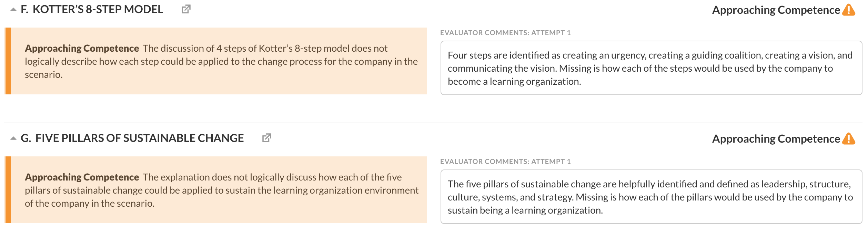The height and width of the screenshot is (237, 868).
Task: Click evaluator comment box about Kotter's four steps
Action: (x=651, y=68)
